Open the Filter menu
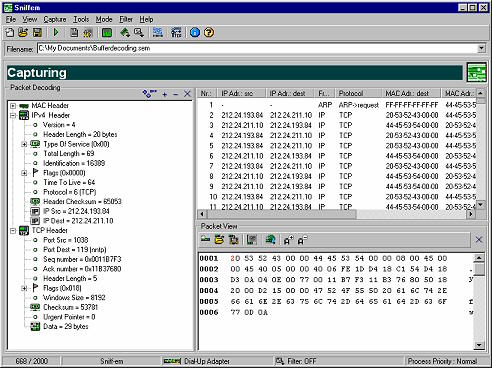 click(126, 19)
